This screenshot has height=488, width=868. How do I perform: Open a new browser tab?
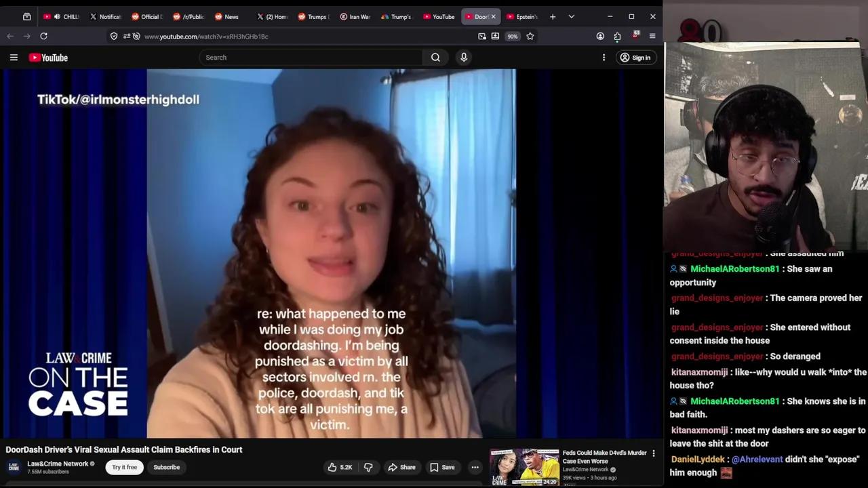pyautogui.click(x=553, y=16)
